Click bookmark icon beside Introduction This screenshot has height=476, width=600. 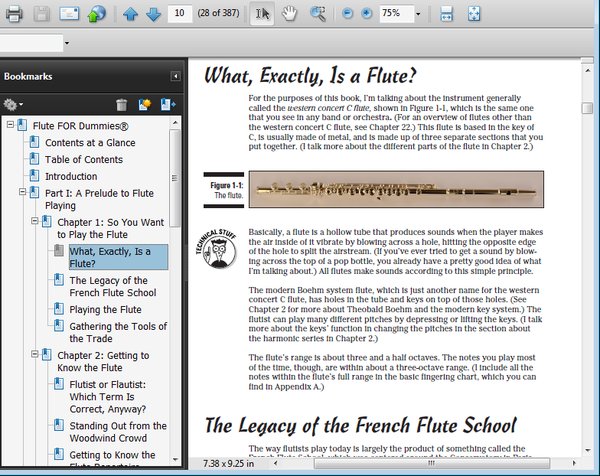click(x=34, y=176)
